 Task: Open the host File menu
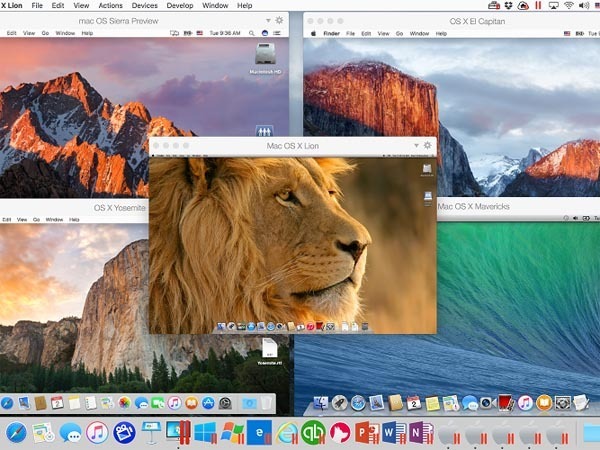click(x=37, y=5)
